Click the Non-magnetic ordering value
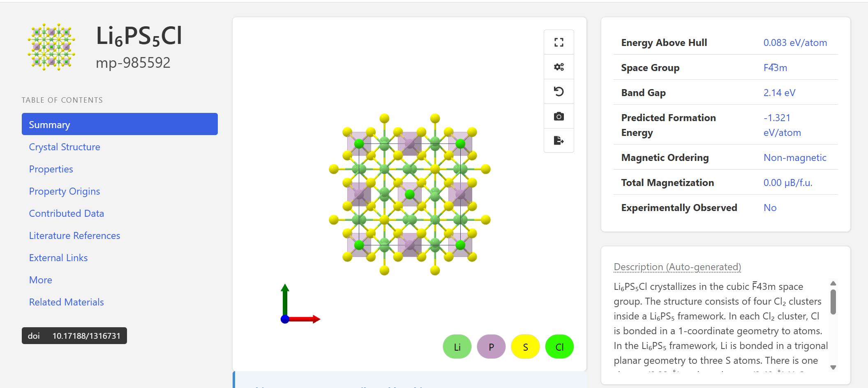 click(x=795, y=158)
